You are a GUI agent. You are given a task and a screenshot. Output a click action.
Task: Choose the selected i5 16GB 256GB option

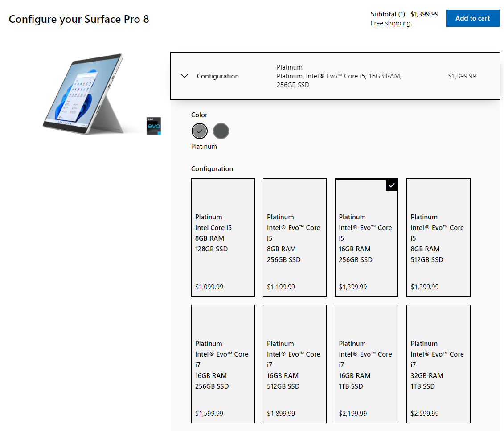[x=366, y=238]
